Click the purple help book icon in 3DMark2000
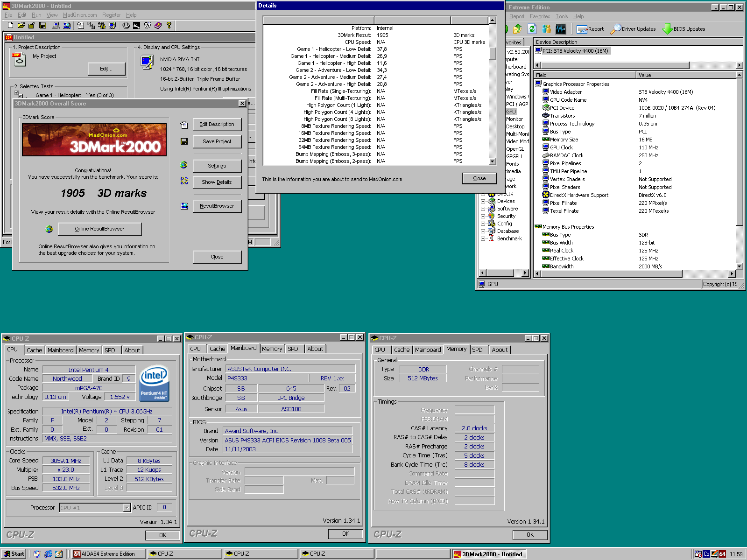This screenshot has width=747, height=560. pyautogui.click(x=158, y=25)
